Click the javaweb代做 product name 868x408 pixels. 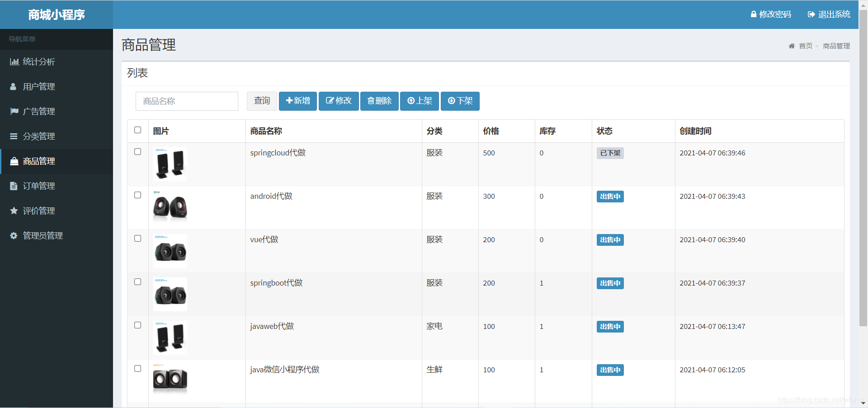tap(272, 326)
